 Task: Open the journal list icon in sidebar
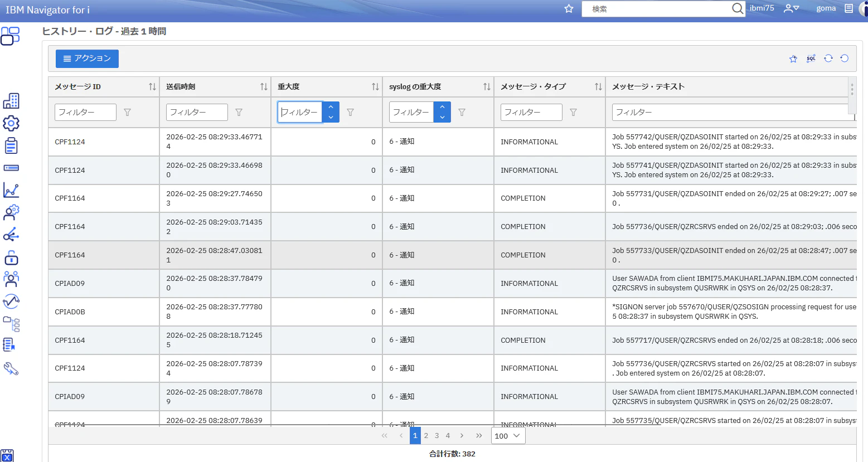(9, 345)
